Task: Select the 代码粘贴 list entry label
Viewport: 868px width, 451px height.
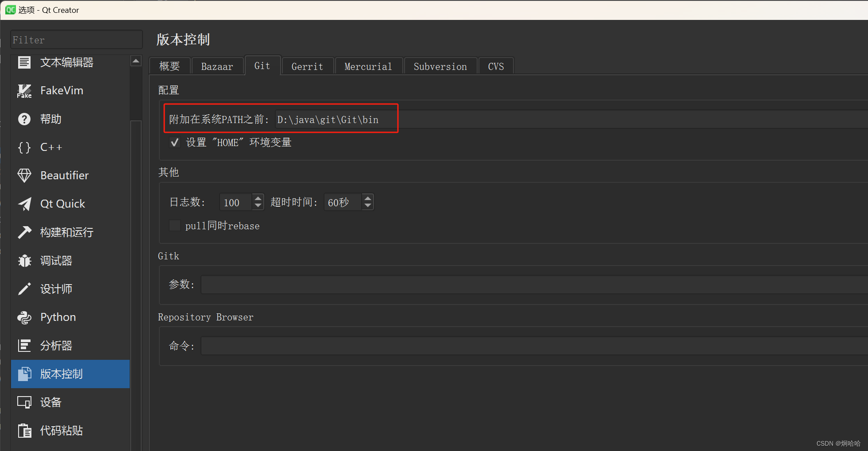Action: [62, 431]
